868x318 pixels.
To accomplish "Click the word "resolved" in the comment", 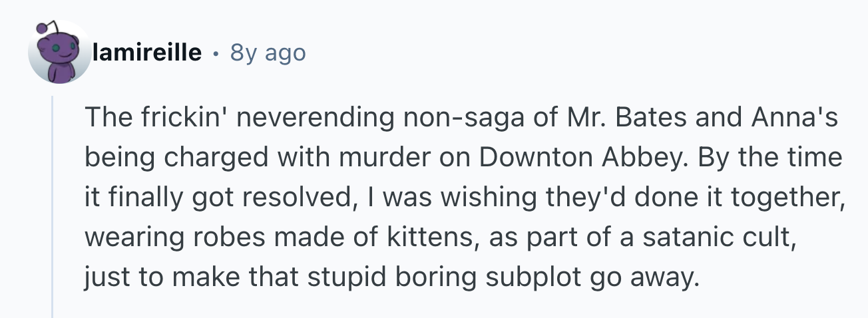I will (298, 198).
